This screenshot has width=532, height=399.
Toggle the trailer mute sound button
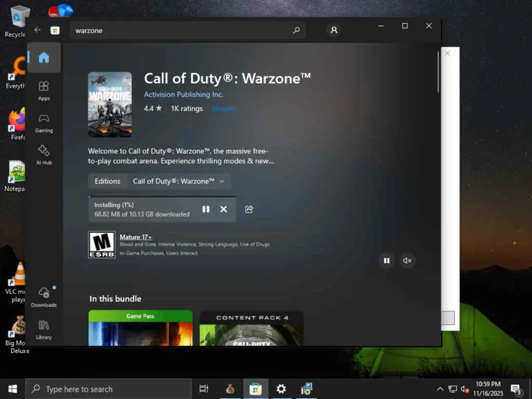tap(407, 261)
